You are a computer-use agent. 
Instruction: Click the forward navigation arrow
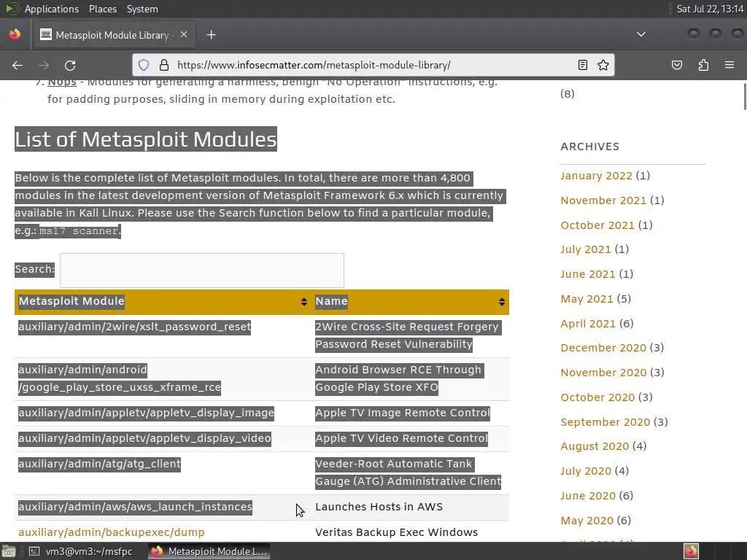[x=44, y=65]
